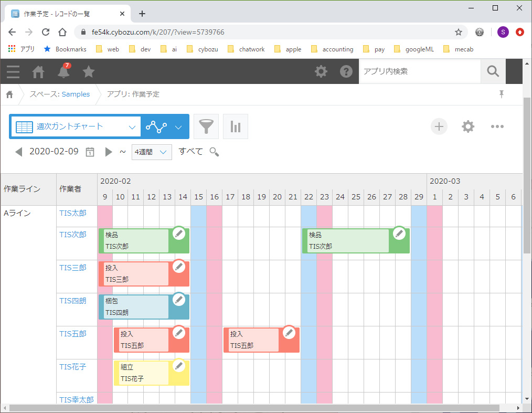Open the Chrome profile avatar S

pos(503,32)
